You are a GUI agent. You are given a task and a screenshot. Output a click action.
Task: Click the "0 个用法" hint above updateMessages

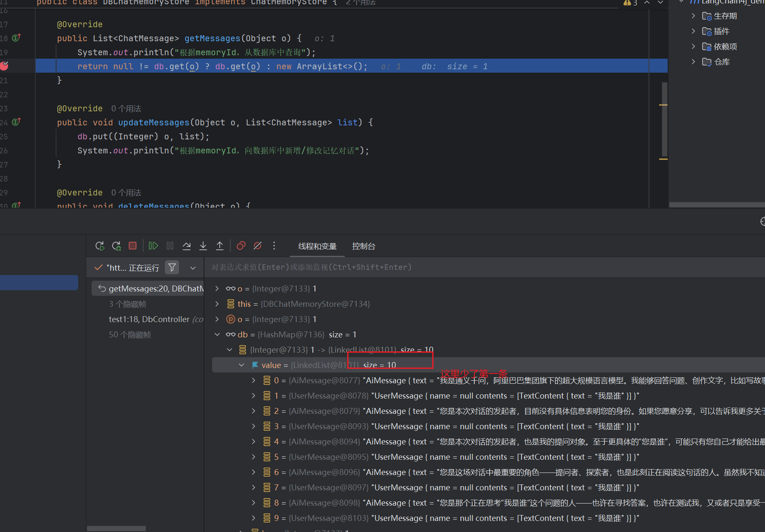(x=126, y=109)
